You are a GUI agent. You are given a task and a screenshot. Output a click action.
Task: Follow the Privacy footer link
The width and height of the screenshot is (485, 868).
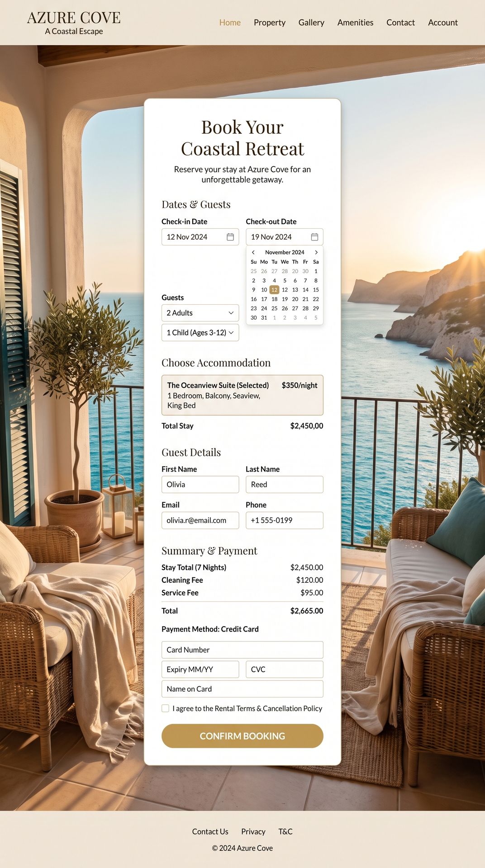click(x=253, y=831)
